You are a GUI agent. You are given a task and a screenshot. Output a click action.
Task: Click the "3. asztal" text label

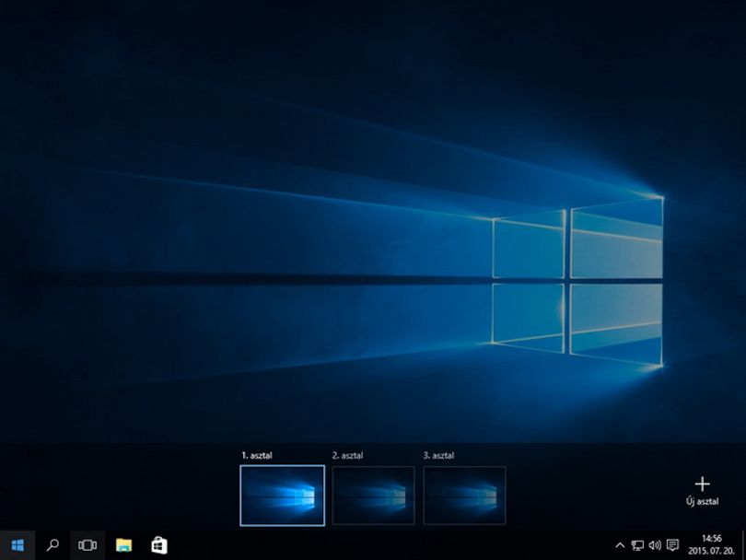click(438, 455)
